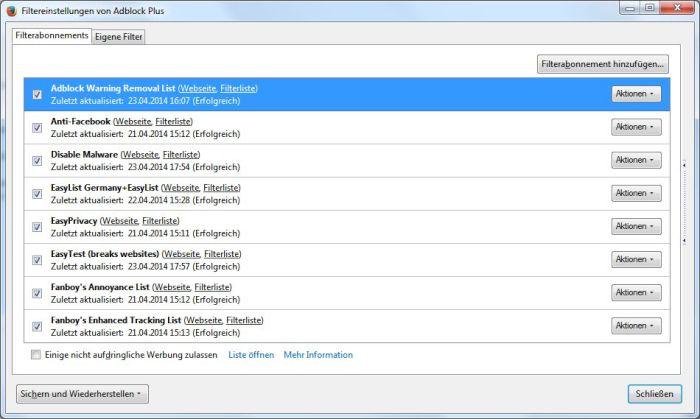This screenshot has height=419, width=700.
Task: Open Aktionen for Fanboy's Enhanced Tracking List
Action: coord(636,325)
